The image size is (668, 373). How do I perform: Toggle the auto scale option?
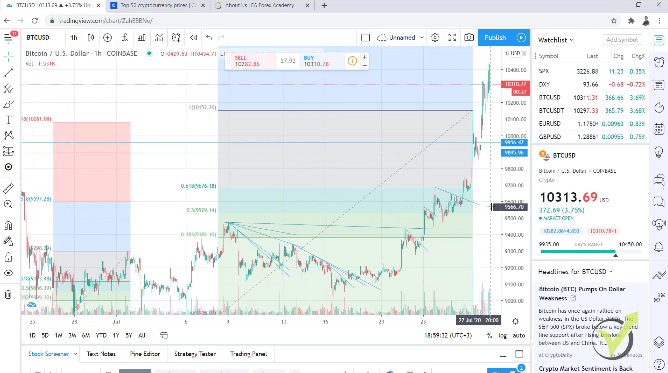pyautogui.click(x=518, y=336)
